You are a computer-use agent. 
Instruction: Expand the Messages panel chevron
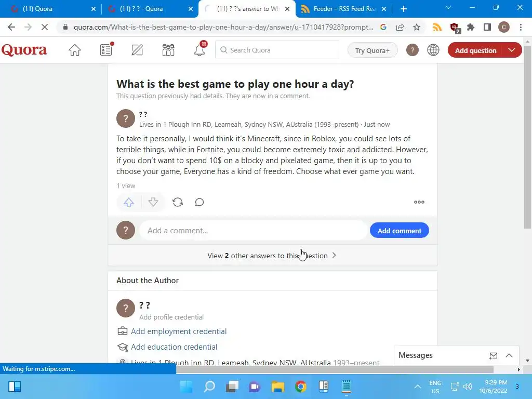click(509, 355)
